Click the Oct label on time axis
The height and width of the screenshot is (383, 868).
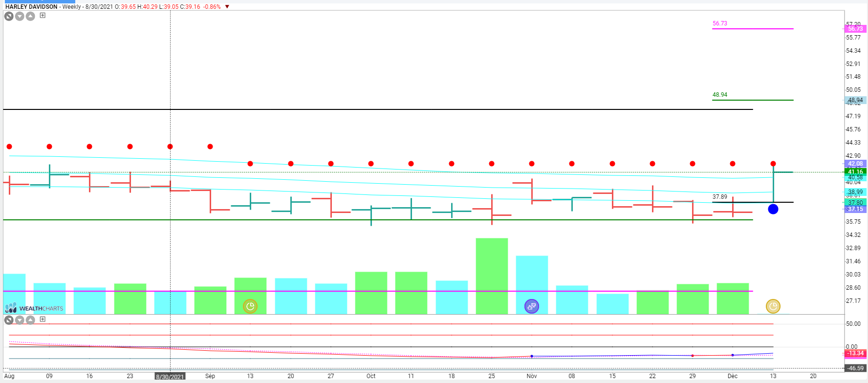pos(371,376)
